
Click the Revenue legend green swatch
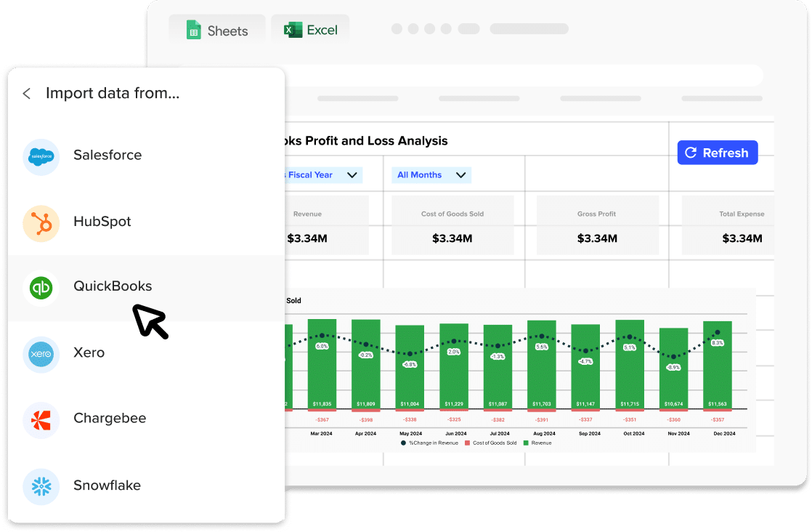pyautogui.click(x=526, y=443)
